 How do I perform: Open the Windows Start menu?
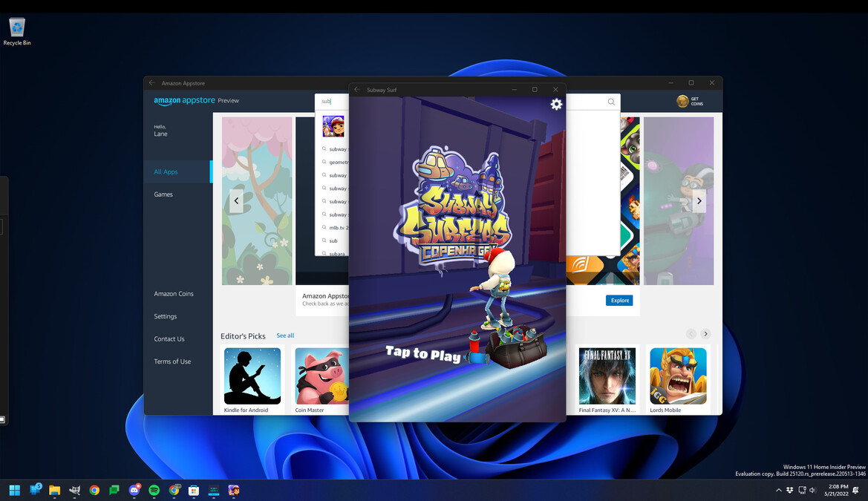[x=14, y=490]
